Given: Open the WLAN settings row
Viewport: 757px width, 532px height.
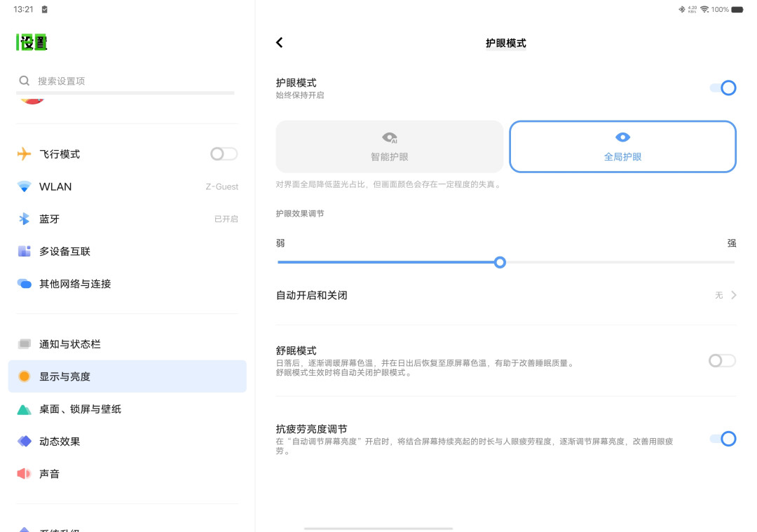Looking at the screenshot, I should (128, 186).
